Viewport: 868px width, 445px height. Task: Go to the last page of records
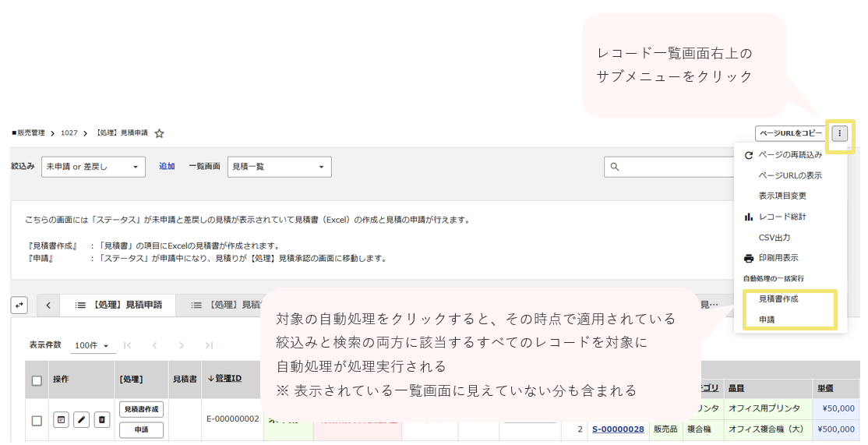(209, 345)
